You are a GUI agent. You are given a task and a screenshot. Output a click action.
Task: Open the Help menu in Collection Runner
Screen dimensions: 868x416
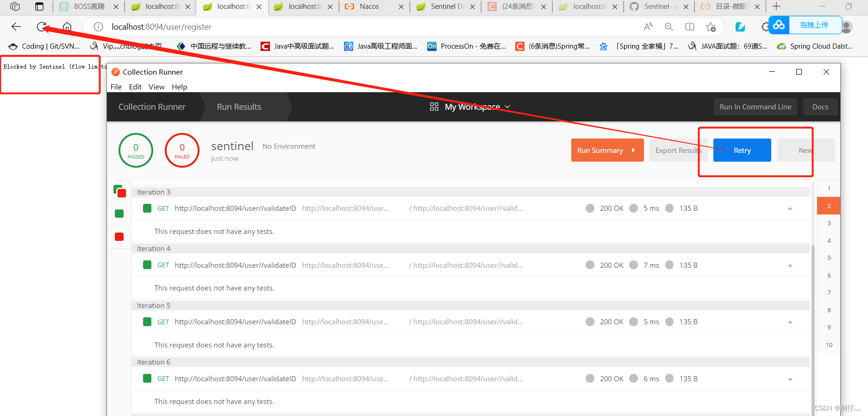point(180,87)
